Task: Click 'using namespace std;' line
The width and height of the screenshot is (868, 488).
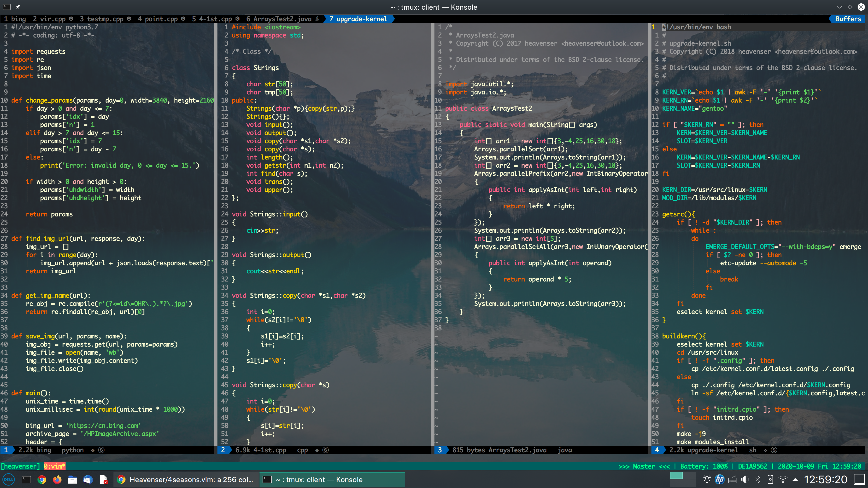Action: [x=268, y=35]
